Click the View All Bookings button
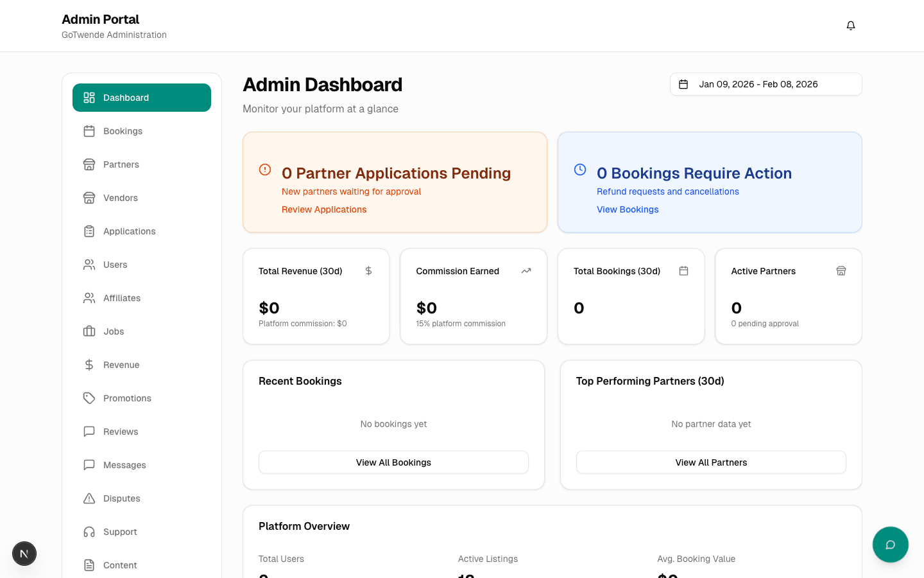The height and width of the screenshot is (578, 924). tap(393, 462)
